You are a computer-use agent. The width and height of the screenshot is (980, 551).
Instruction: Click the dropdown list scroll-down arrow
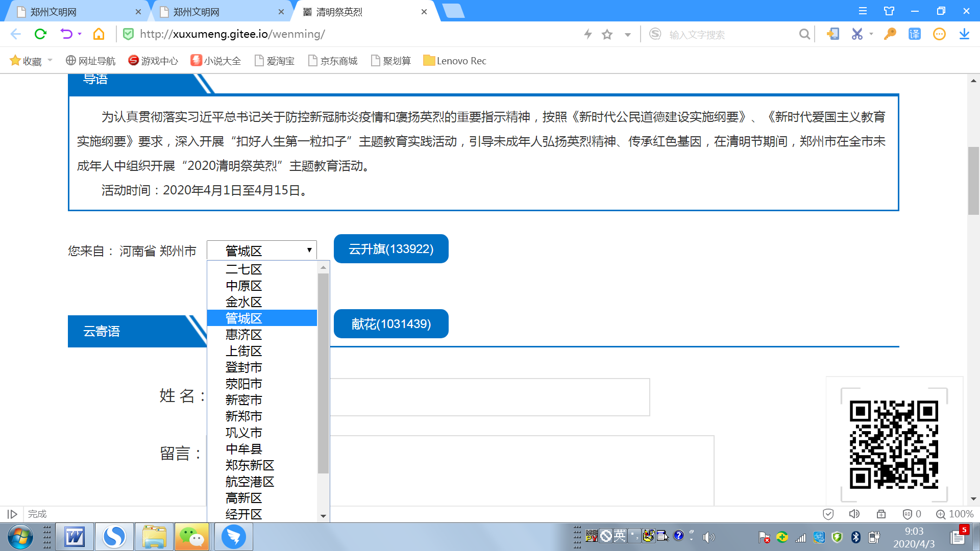coord(323,516)
